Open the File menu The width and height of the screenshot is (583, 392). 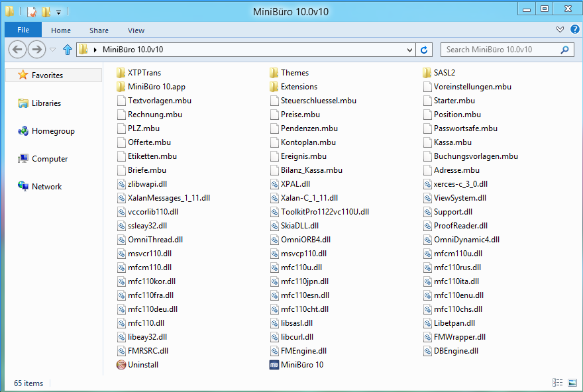23,30
